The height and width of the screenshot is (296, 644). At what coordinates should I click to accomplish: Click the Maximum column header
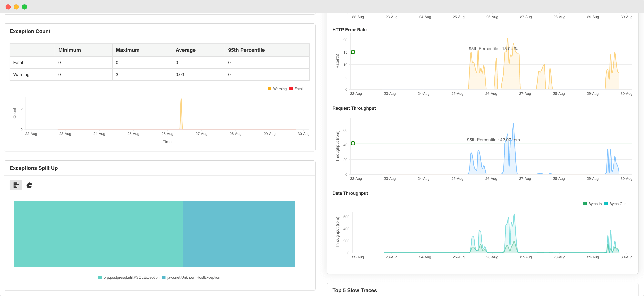click(x=128, y=50)
